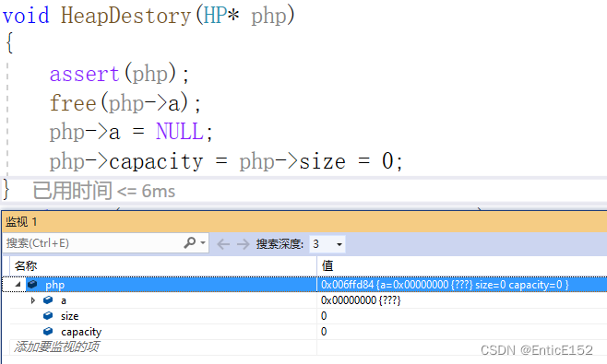Select the 'a' member row name
The height and width of the screenshot is (364, 607).
(x=64, y=300)
